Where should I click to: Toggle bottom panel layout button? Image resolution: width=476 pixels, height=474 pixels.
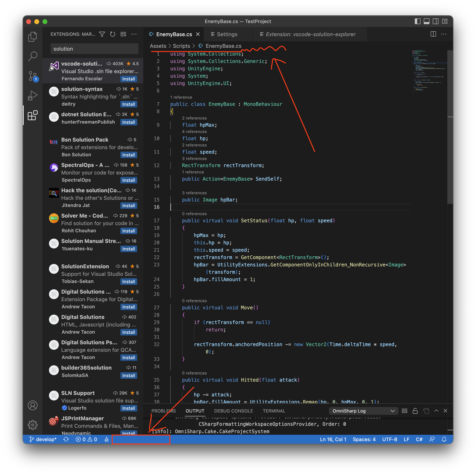pyautogui.click(x=426, y=21)
